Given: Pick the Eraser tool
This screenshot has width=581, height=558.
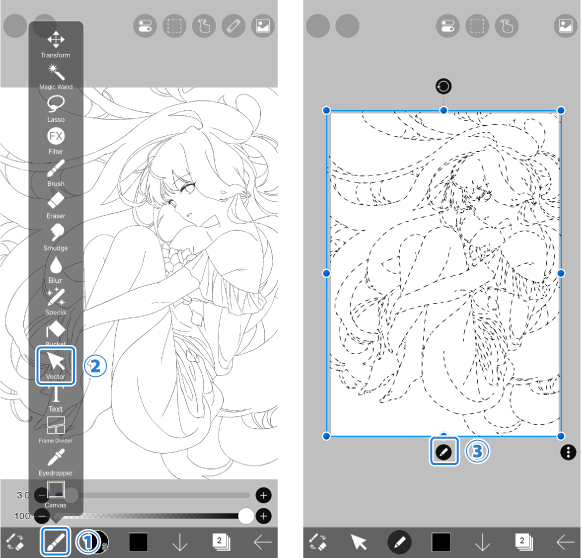Looking at the screenshot, I should click(56, 205).
